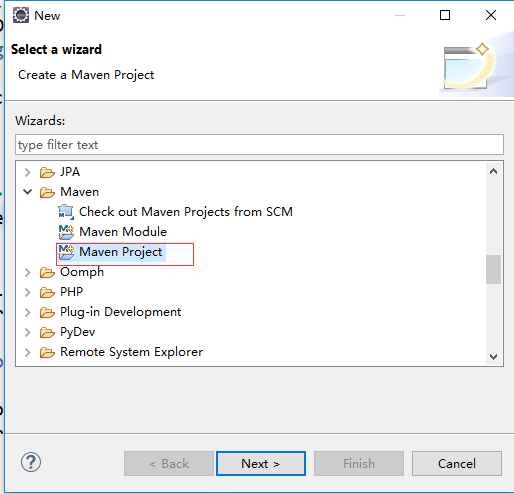Click the PyDev folder icon

tap(47, 332)
